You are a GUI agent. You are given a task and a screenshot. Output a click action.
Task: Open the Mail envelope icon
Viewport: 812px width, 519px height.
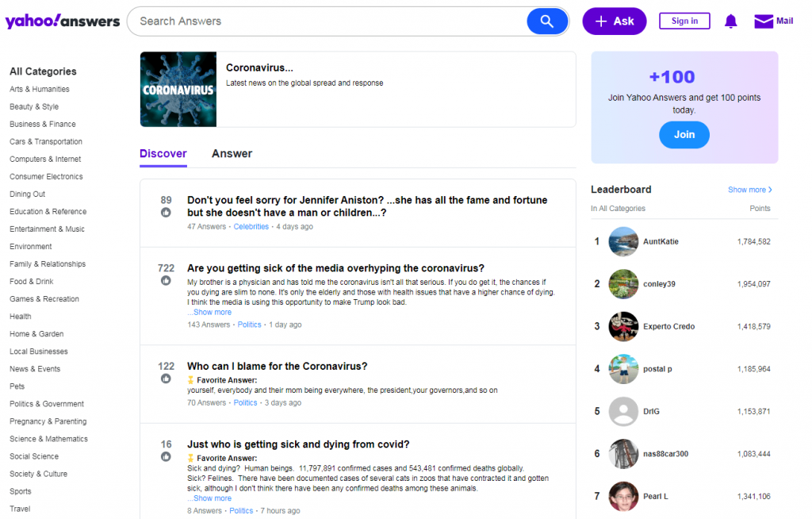click(764, 21)
